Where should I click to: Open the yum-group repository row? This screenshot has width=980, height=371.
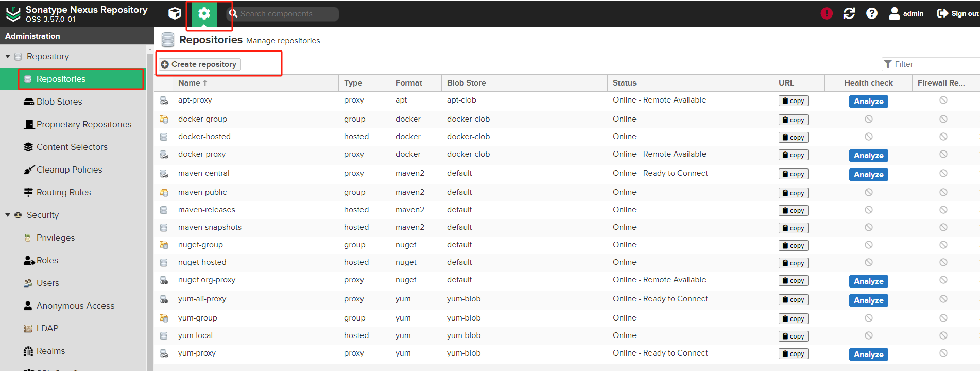[x=566, y=318]
